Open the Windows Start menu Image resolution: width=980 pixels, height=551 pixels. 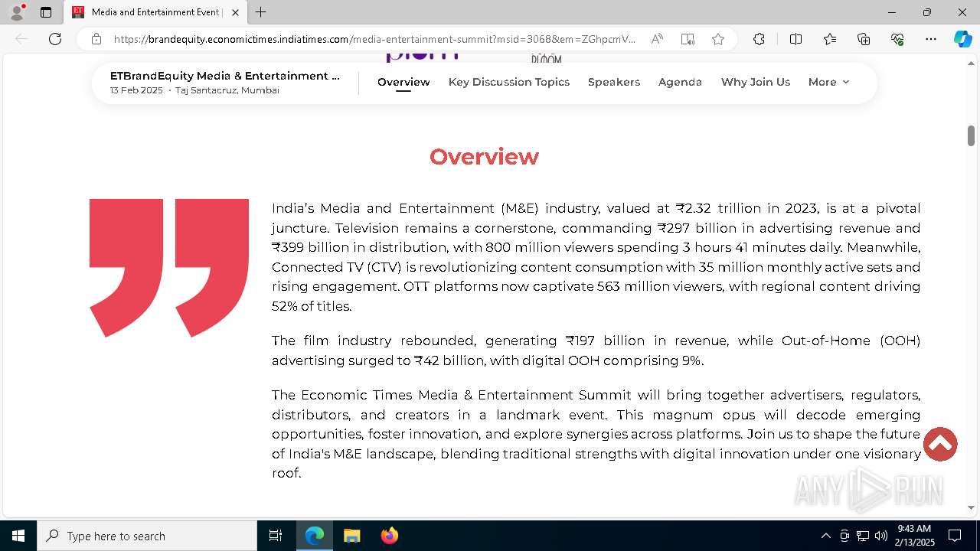point(18,536)
